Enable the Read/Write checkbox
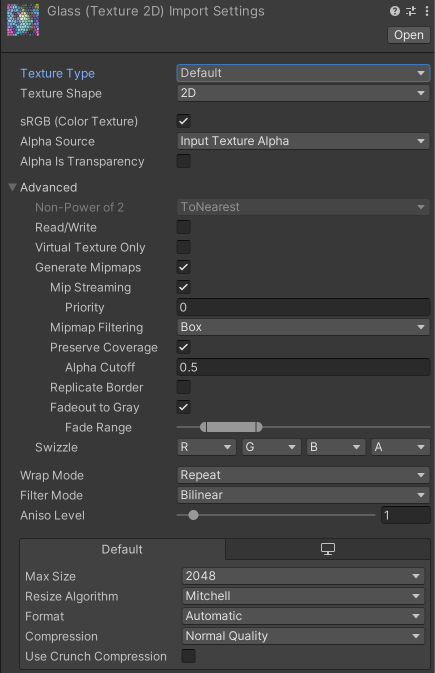Image resolution: width=435 pixels, height=673 pixels. [183, 227]
